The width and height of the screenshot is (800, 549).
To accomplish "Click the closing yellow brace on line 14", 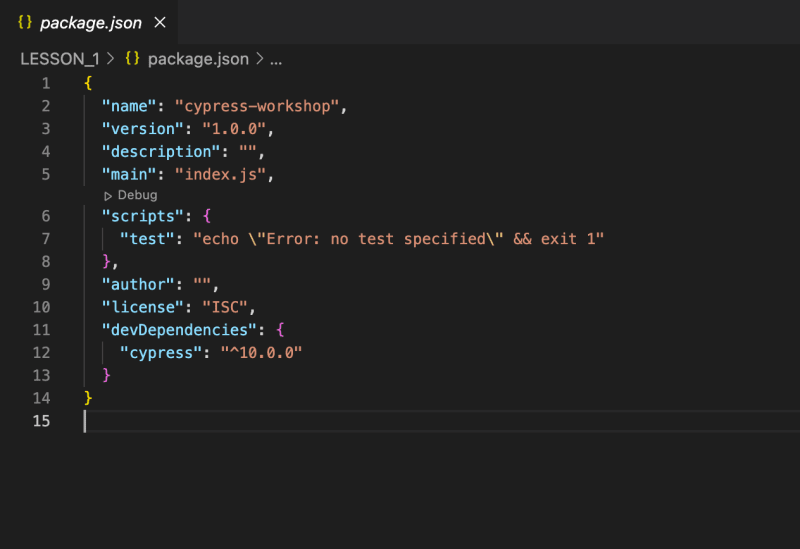I will (88, 398).
